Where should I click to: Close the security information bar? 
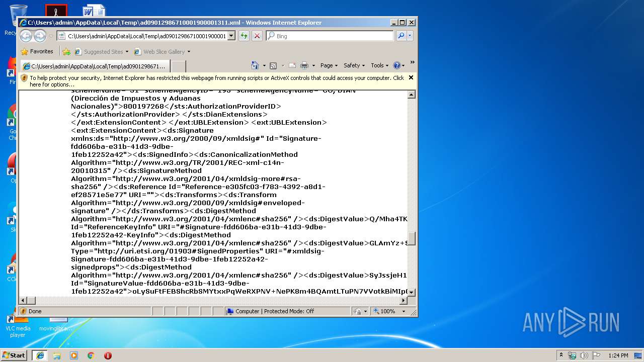click(411, 77)
